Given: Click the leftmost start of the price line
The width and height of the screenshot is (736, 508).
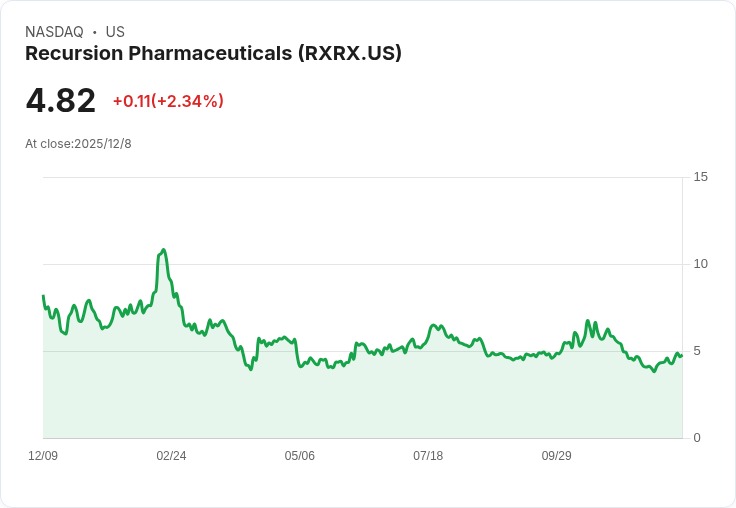Looking at the screenshot, I should 43,296.
